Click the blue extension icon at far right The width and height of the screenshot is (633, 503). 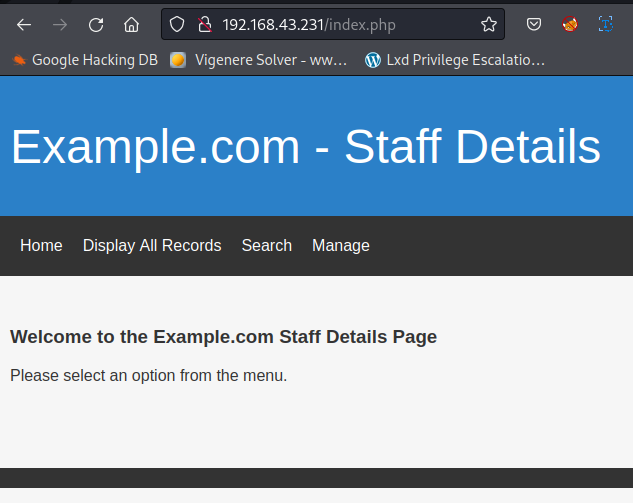point(606,25)
